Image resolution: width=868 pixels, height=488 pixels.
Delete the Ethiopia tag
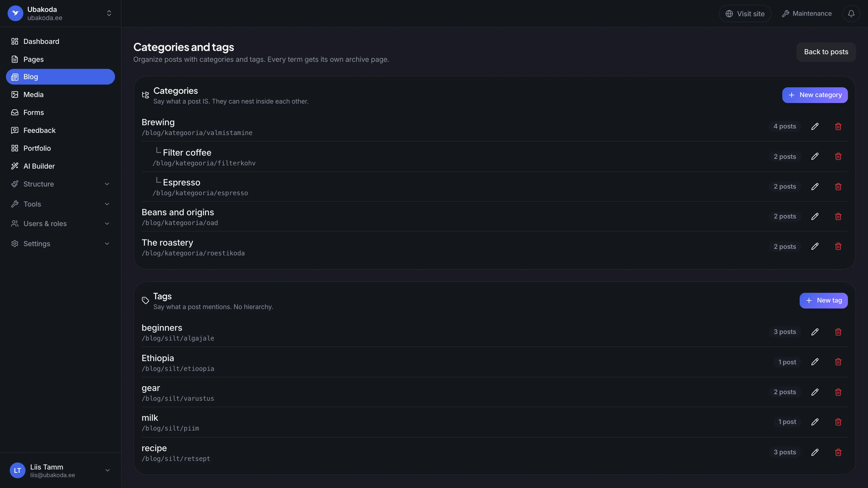[x=838, y=362]
